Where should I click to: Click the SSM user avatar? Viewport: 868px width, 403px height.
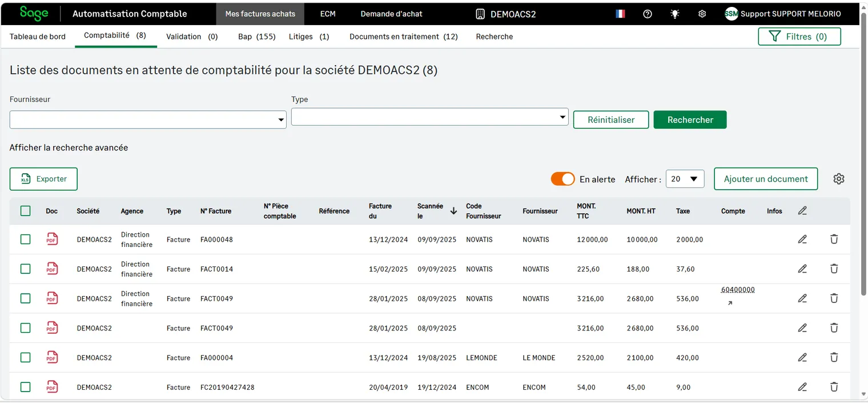(x=731, y=14)
